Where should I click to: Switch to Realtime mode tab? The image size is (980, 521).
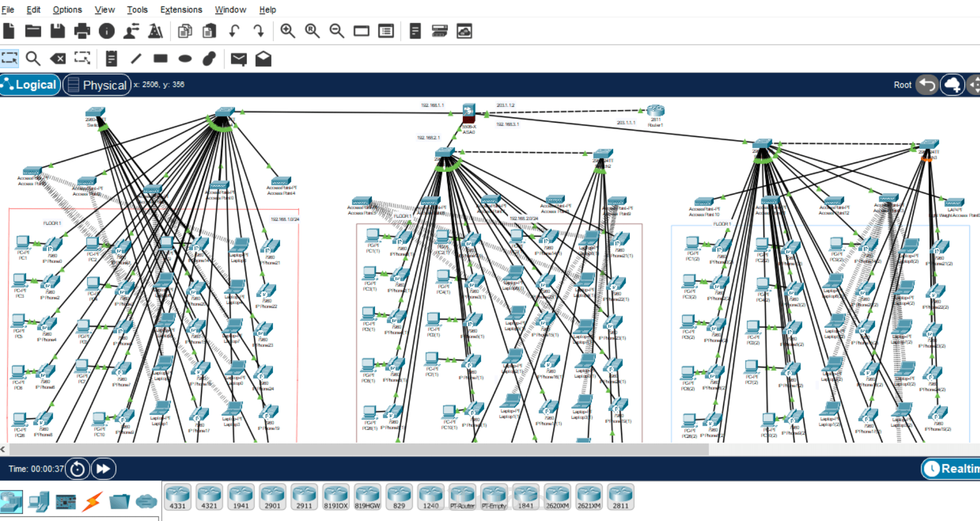coord(951,468)
